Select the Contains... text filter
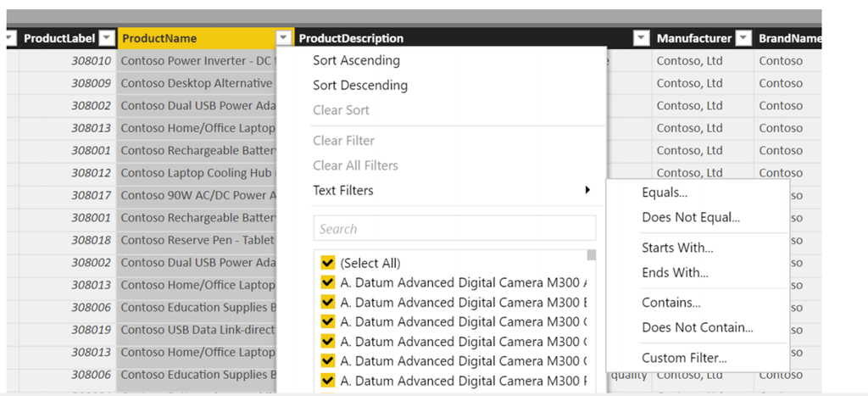This screenshot has width=868, height=396. (x=671, y=303)
